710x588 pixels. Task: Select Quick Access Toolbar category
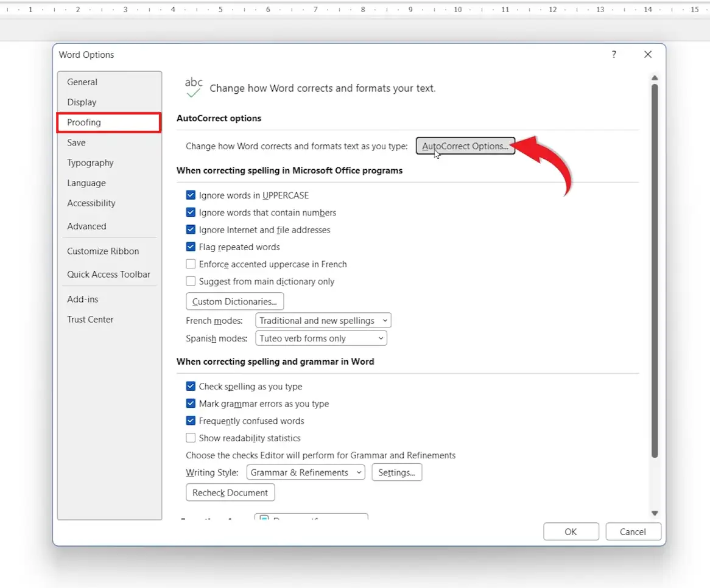pos(108,275)
